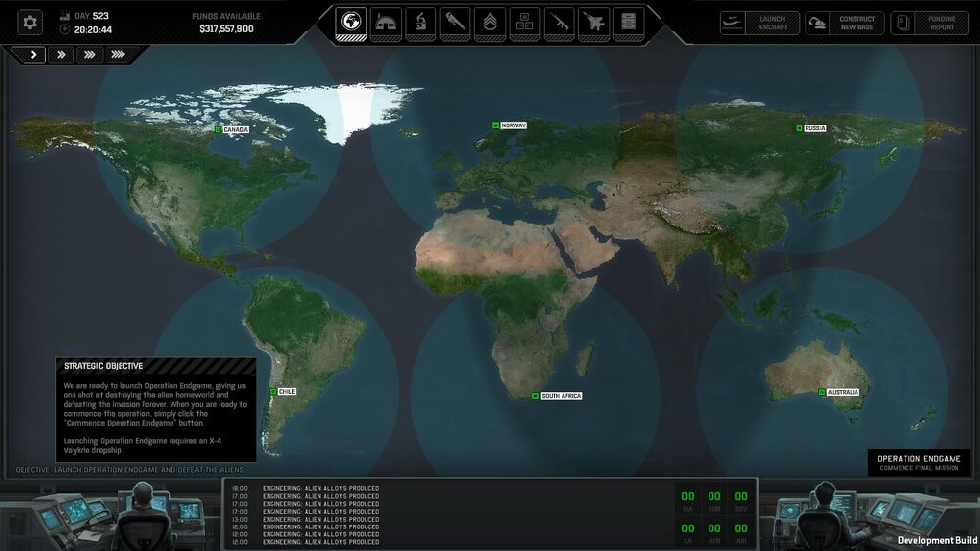Set game speed to single arrow

[33, 55]
